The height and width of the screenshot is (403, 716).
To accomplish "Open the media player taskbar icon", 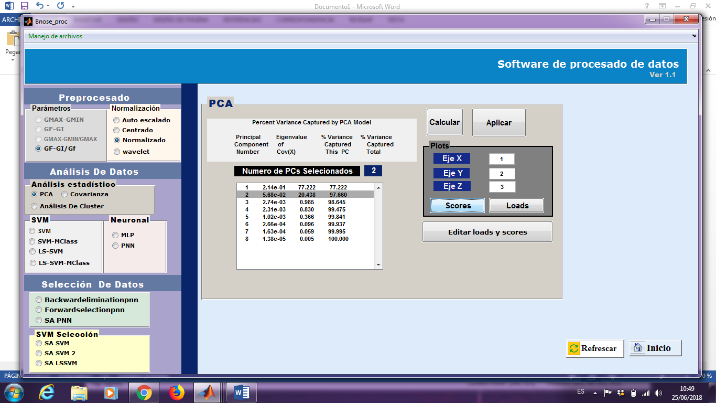I will click(x=111, y=391).
